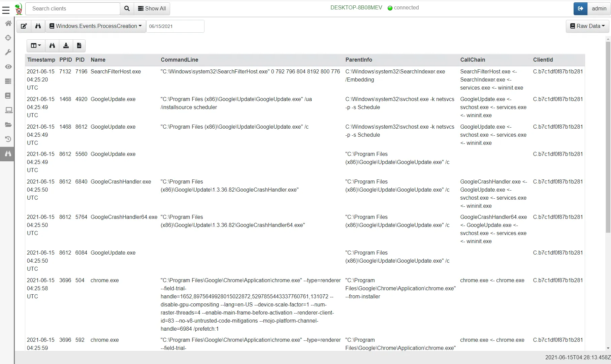
Task: Click the PID 7196 cell
Action: [81, 72]
